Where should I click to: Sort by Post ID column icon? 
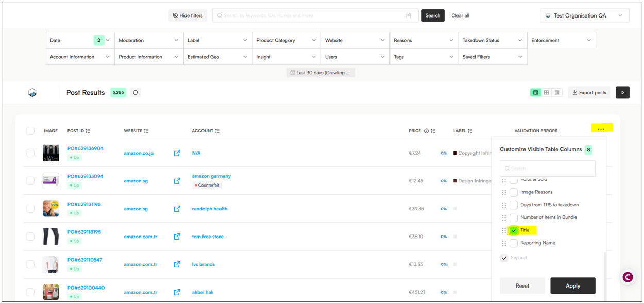pyautogui.click(x=88, y=131)
